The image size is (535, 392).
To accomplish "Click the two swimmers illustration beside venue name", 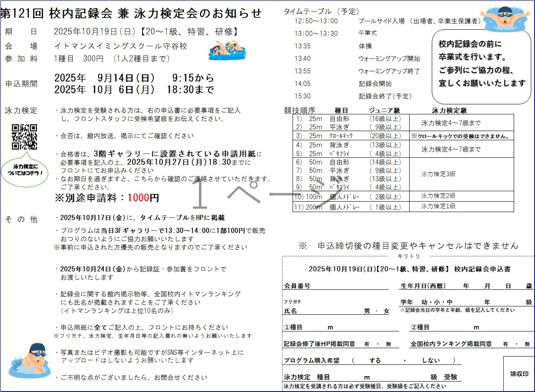I will pos(227,51).
